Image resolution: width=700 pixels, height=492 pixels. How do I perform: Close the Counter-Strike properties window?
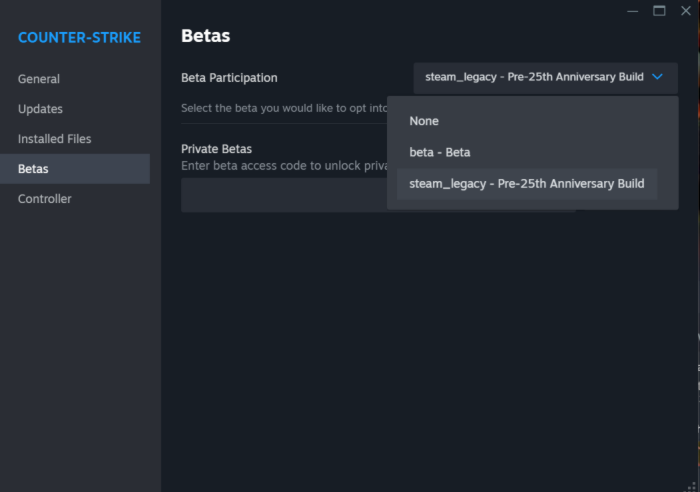685,10
